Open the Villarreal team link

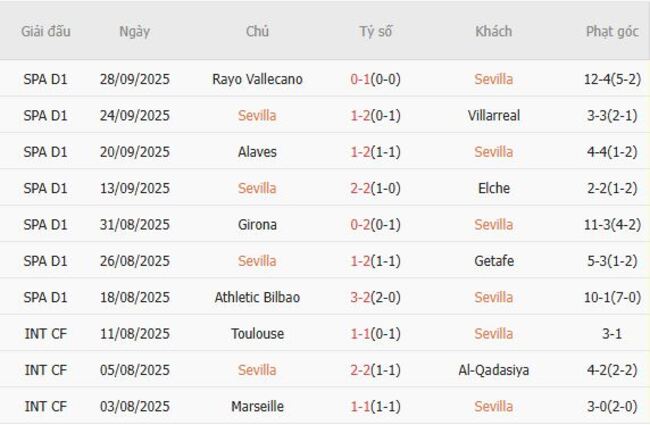[492, 115]
